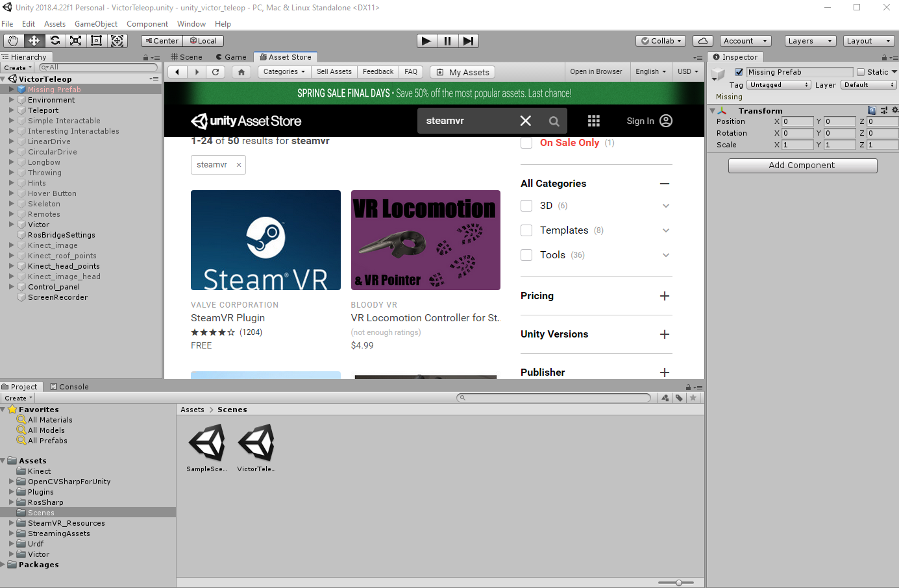The width and height of the screenshot is (899, 588).
Task: Expand the Unity Versions filter section
Action: pos(665,334)
